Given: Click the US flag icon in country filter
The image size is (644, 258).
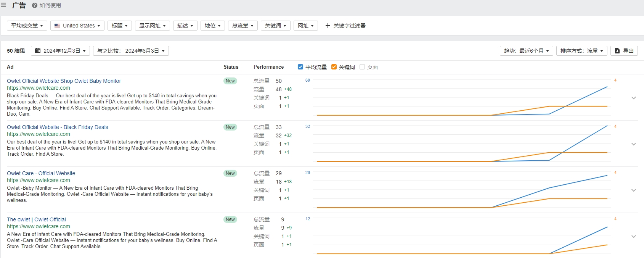Looking at the screenshot, I should (57, 26).
